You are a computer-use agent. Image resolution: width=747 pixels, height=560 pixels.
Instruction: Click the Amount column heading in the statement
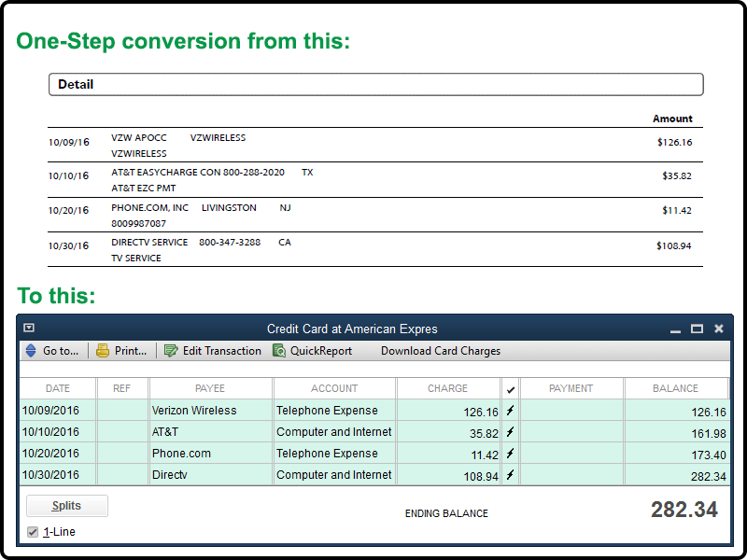(x=672, y=119)
